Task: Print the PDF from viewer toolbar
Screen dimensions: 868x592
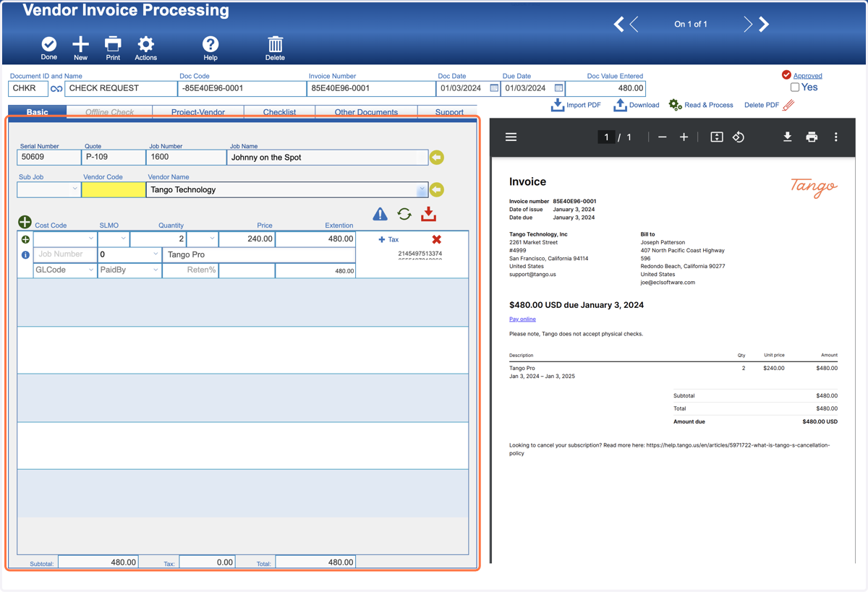Action: [x=812, y=137]
